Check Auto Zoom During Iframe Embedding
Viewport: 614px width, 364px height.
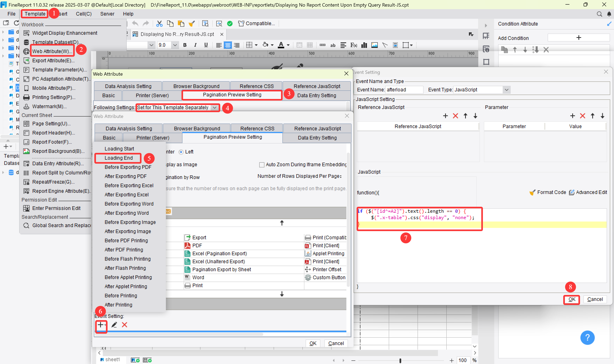[x=262, y=165]
